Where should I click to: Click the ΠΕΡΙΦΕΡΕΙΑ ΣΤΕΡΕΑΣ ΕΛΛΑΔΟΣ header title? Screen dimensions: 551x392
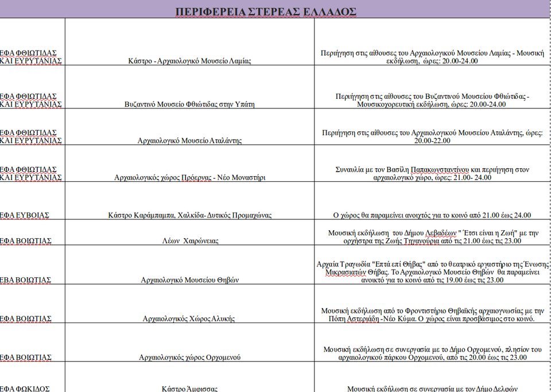pos(266,12)
